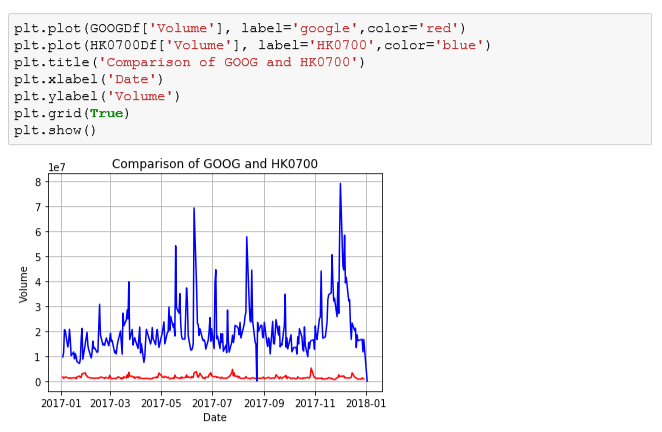Screen dimensions: 662x432
Task: Click the plt.title line of code
Action: point(190,62)
